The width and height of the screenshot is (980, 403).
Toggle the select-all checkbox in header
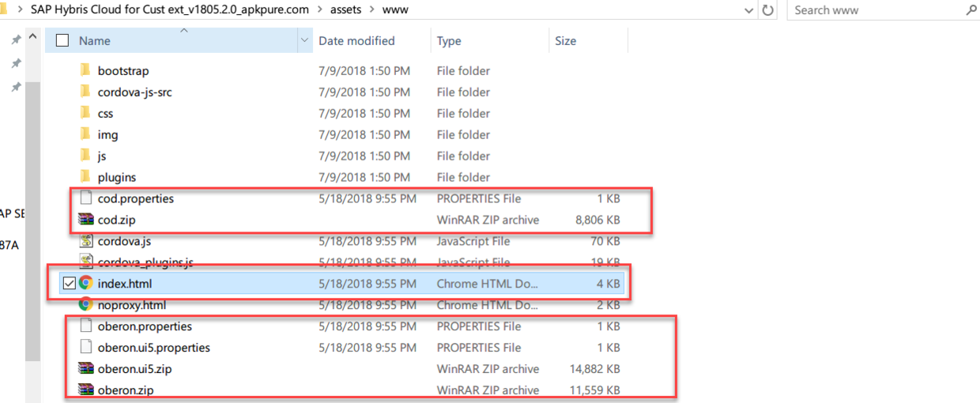click(x=63, y=40)
